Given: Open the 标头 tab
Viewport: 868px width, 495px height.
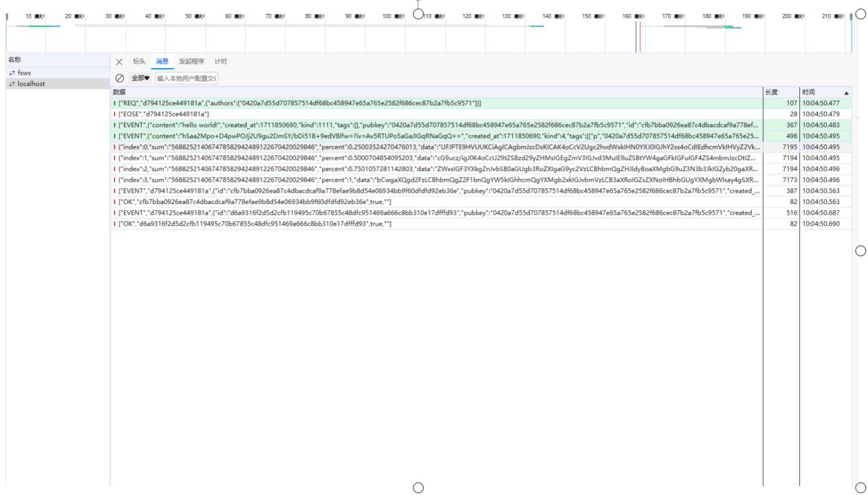Looking at the screenshot, I should pyautogui.click(x=139, y=61).
